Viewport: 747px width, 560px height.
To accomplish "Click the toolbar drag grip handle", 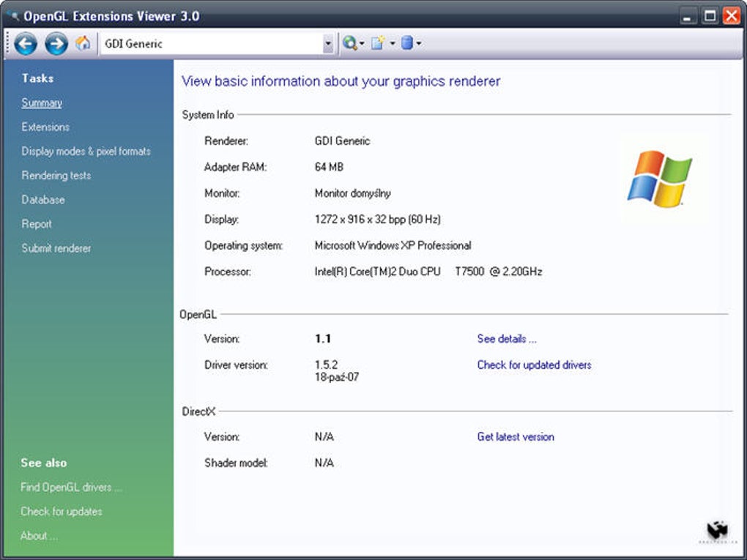I will [7, 44].
